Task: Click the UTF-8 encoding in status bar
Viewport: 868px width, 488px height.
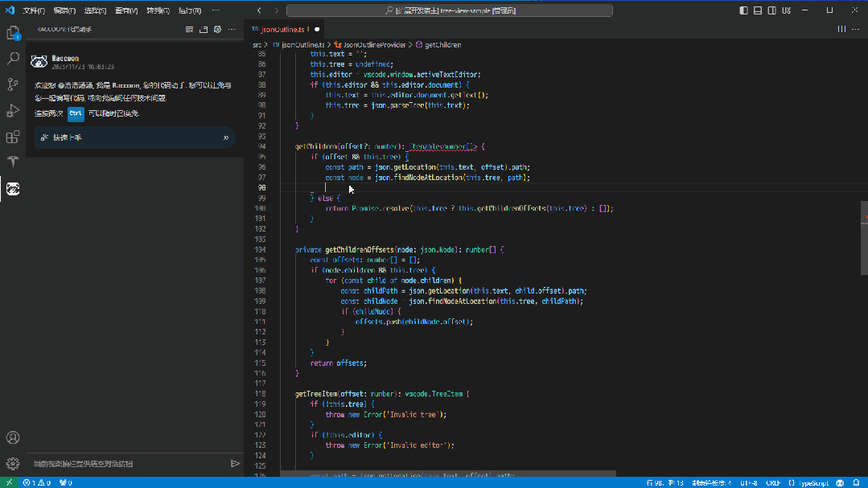Action: 748,482
